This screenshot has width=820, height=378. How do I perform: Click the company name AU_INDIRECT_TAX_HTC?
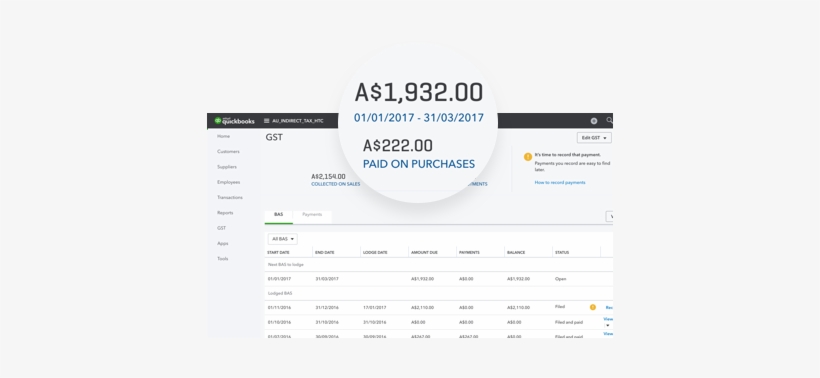(x=298, y=121)
